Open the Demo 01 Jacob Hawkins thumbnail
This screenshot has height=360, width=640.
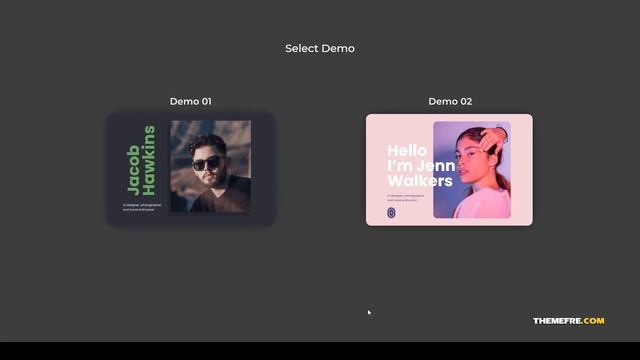190,169
